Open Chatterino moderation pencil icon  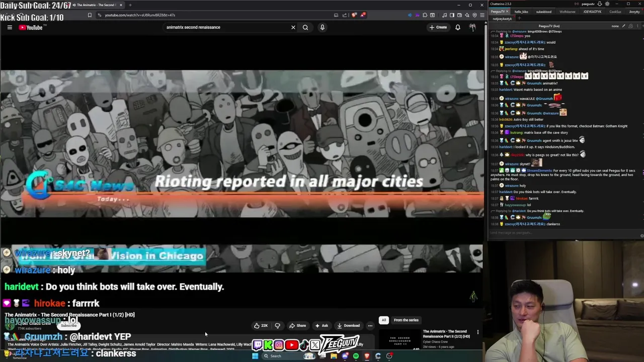(x=624, y=26)
